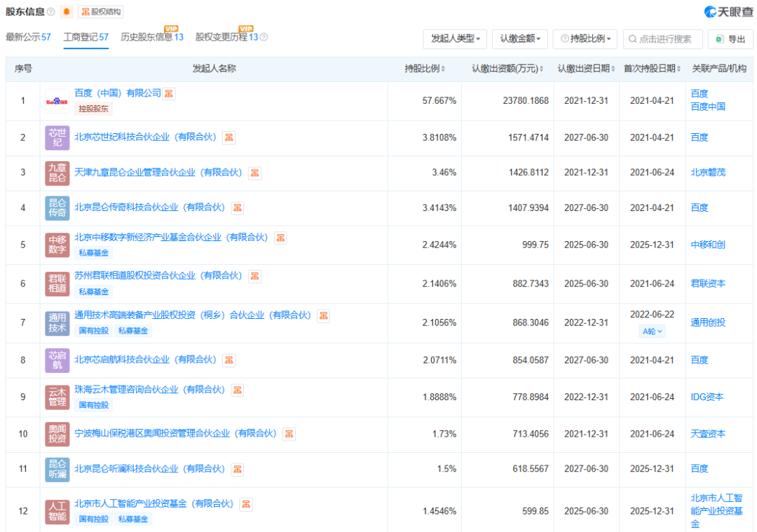This screenshot has width=757, height=532.
Task: Click the 导出 export button
Action: point(730,39)
